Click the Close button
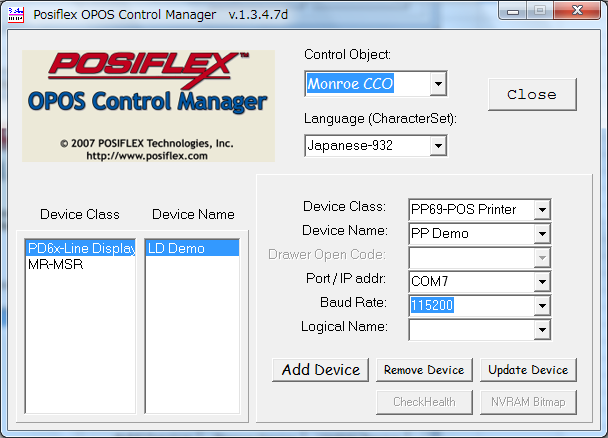This screenshot has width=608, height=438. pyautogui.click(x=532, y=95)
